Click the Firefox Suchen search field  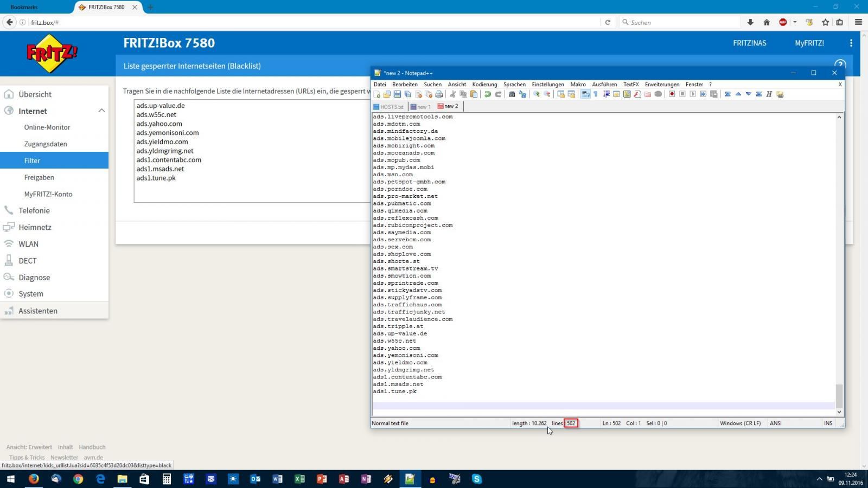point(681,22)
